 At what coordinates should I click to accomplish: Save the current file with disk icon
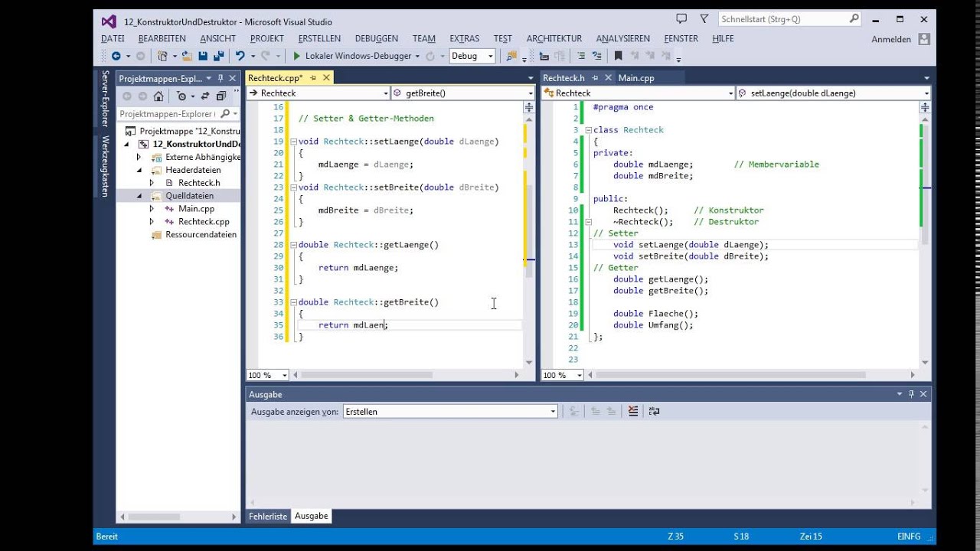tap(203, 56)
